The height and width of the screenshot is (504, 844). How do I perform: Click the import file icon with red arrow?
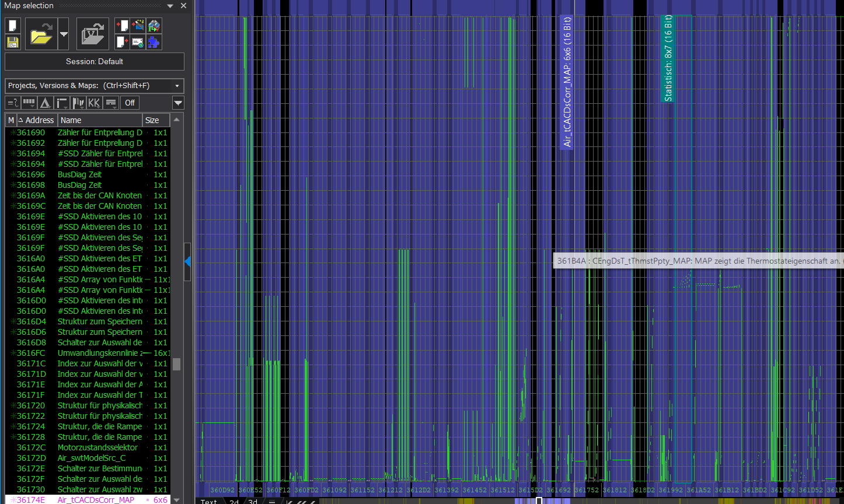(x=122, y=26)
